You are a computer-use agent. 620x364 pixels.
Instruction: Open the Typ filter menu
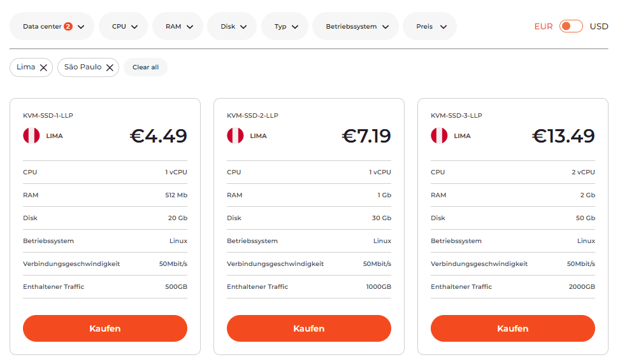tap(285, 26)
